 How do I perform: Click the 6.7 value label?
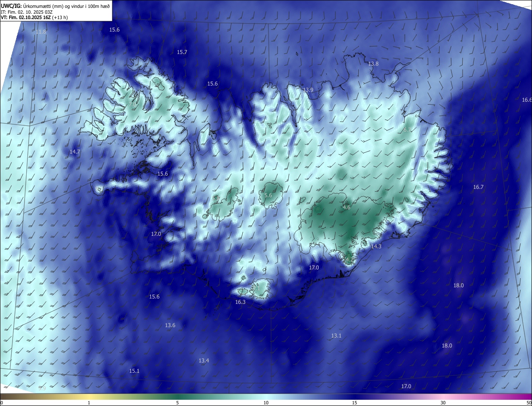point(407,130)
